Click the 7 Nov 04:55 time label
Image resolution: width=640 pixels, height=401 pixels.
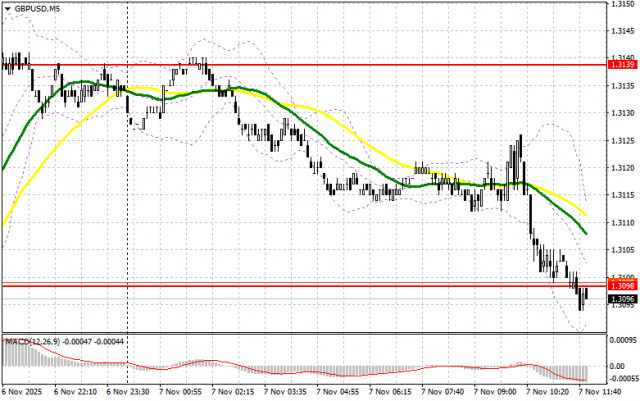click(338, 392)
